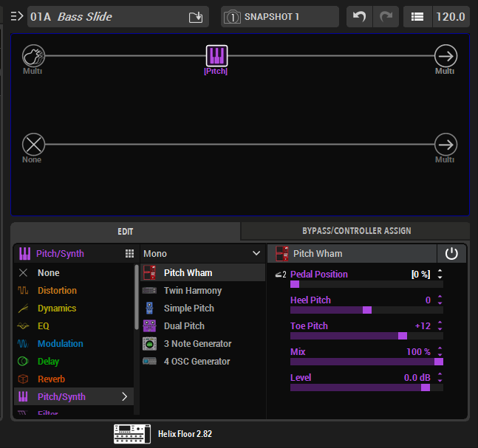Open the command center list icon
This screenshot has width=478, height=448.
[x=417, y=17]
